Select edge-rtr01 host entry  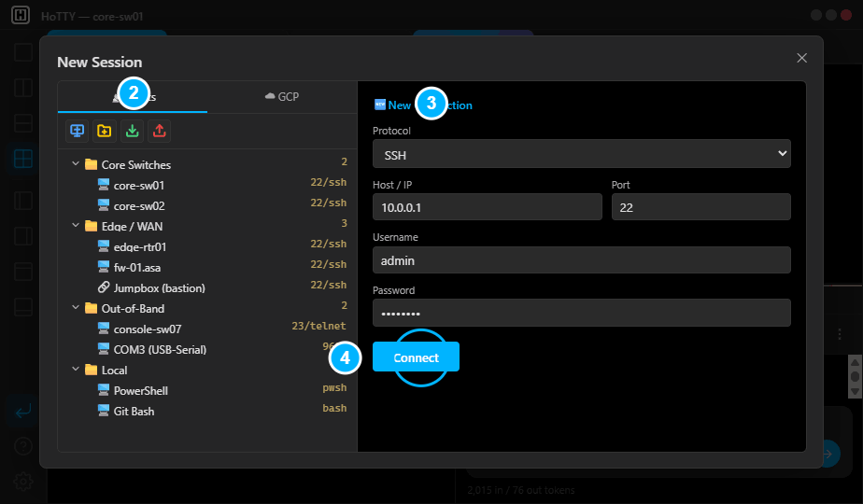[x=208, y=247]
